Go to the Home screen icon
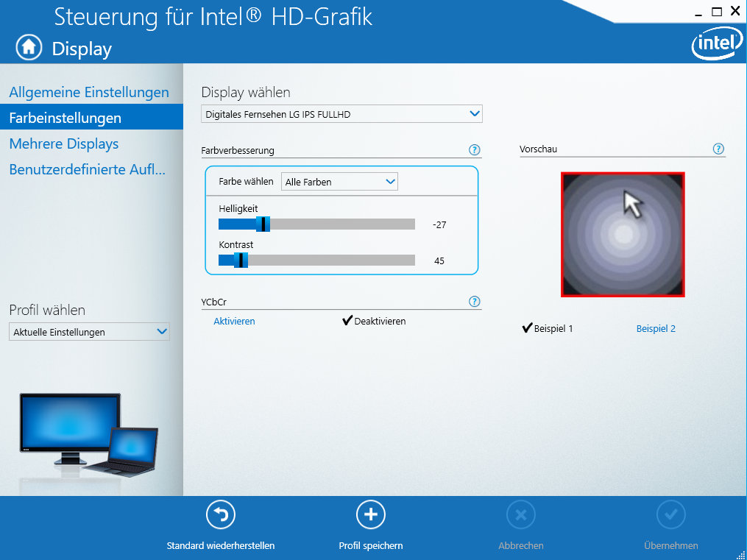 [29, 46]
